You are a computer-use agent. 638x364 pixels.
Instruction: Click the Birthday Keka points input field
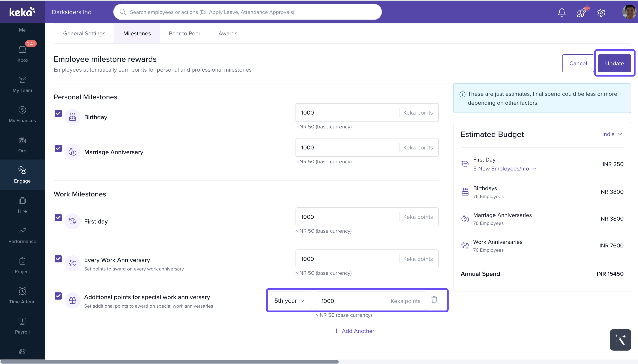[x=347, y=113]
